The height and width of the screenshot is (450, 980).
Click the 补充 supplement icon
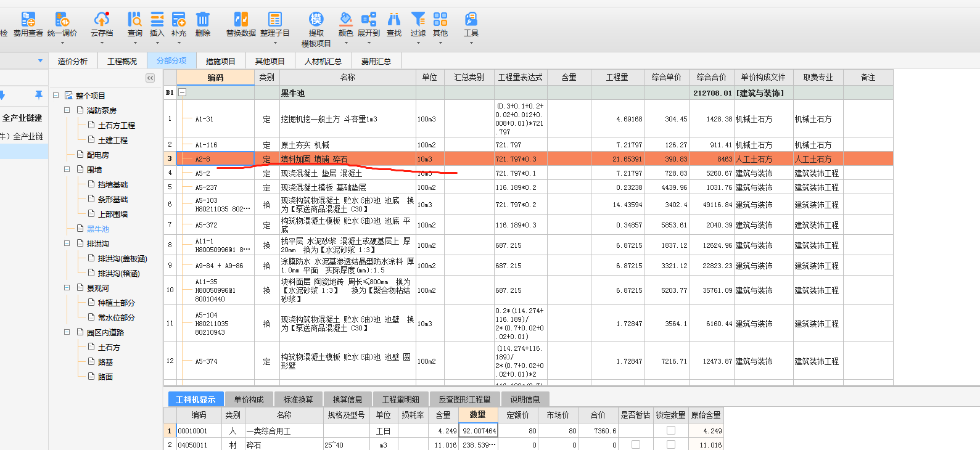coord(179,20)
